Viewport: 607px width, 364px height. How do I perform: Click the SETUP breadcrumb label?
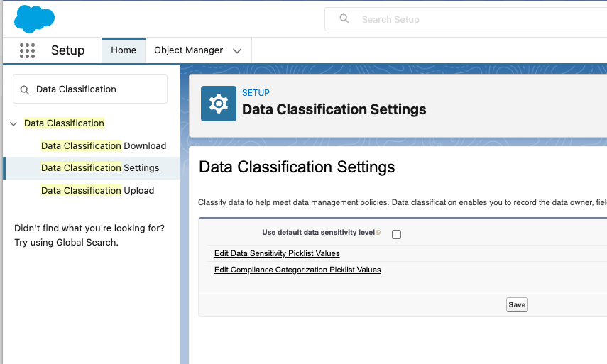[256, 93]
